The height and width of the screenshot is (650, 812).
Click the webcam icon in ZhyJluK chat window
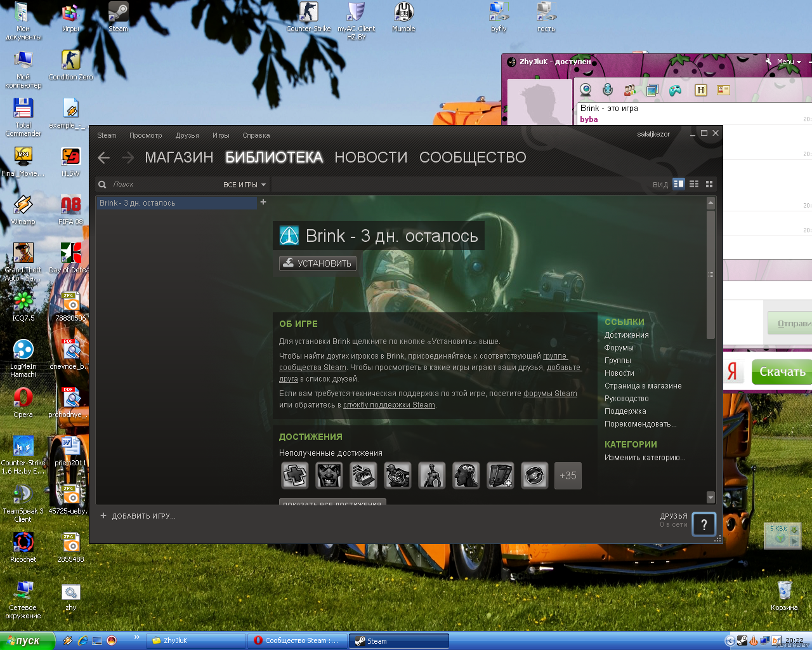(x=586, y=90)
